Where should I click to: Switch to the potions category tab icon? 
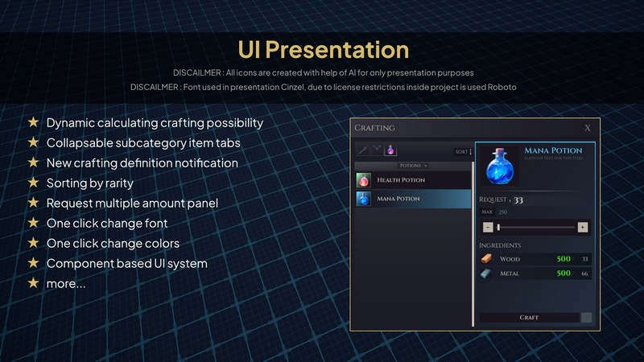click(x=390, y=150)
